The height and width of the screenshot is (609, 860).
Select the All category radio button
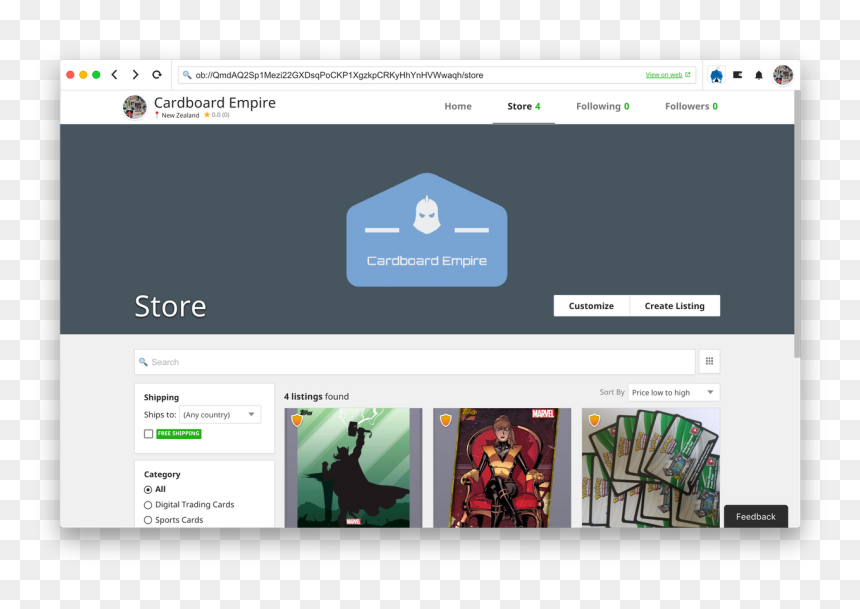tap(148, 489)
